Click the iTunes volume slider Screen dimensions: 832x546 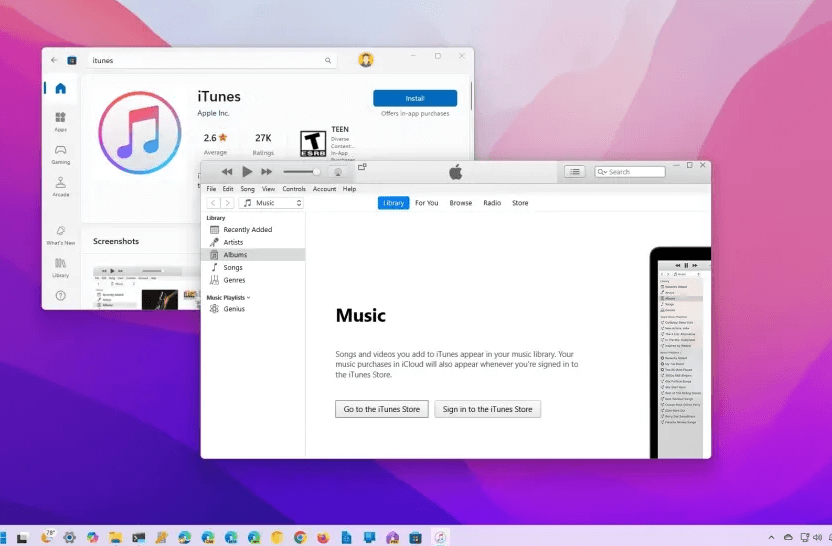(302, 172)
